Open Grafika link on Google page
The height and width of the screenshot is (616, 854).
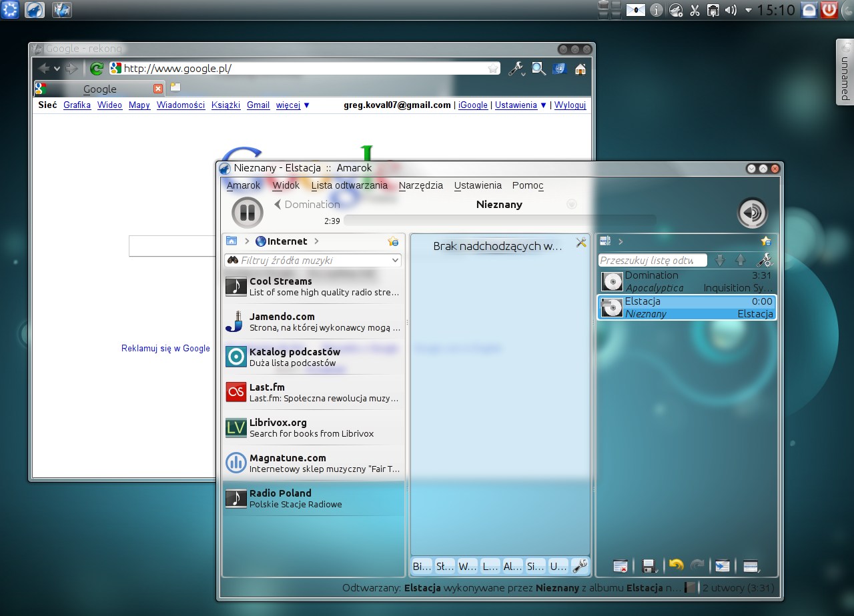77,105
